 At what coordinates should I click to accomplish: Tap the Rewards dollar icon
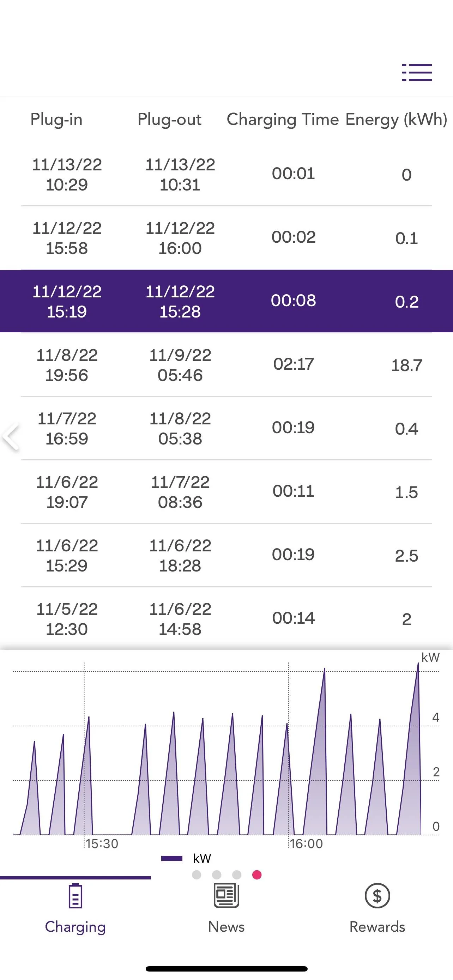point(377,896)
